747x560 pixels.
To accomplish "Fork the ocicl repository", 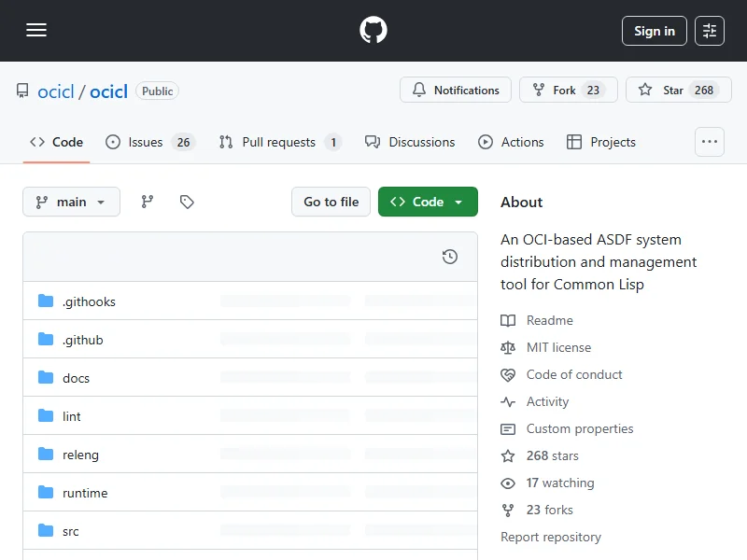I will click(x=568, y=91).
